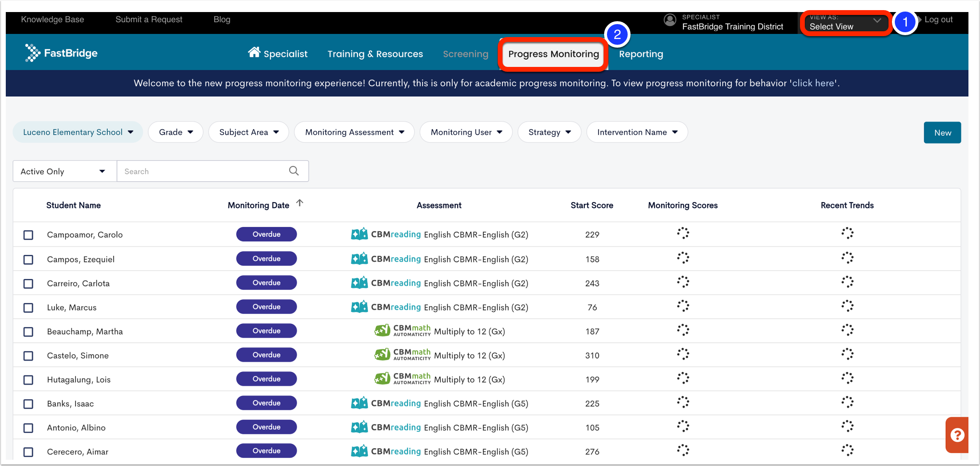Tick the checkbox for Luke, Marcus

coord(28,308)
